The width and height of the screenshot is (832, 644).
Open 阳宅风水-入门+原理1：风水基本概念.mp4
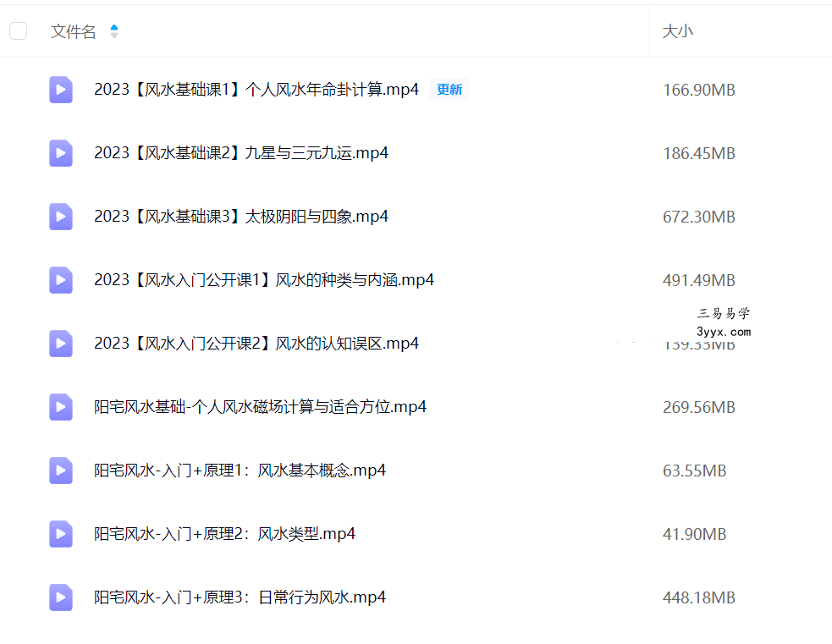click(240, 470)
